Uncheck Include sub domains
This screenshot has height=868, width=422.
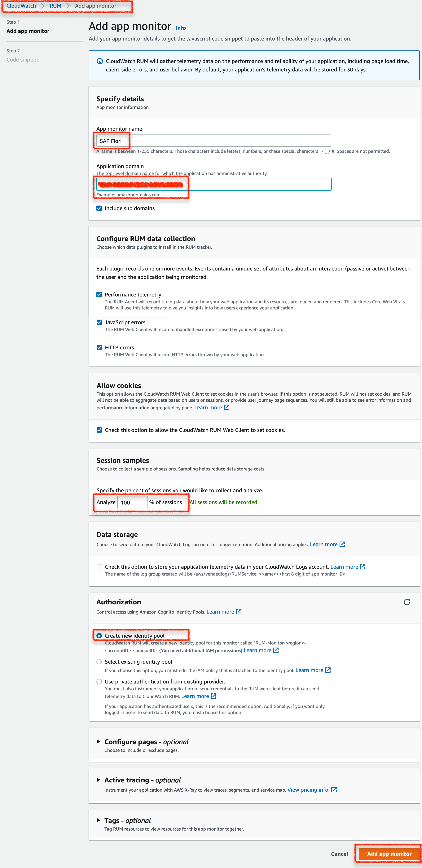[x=99, y=208]
